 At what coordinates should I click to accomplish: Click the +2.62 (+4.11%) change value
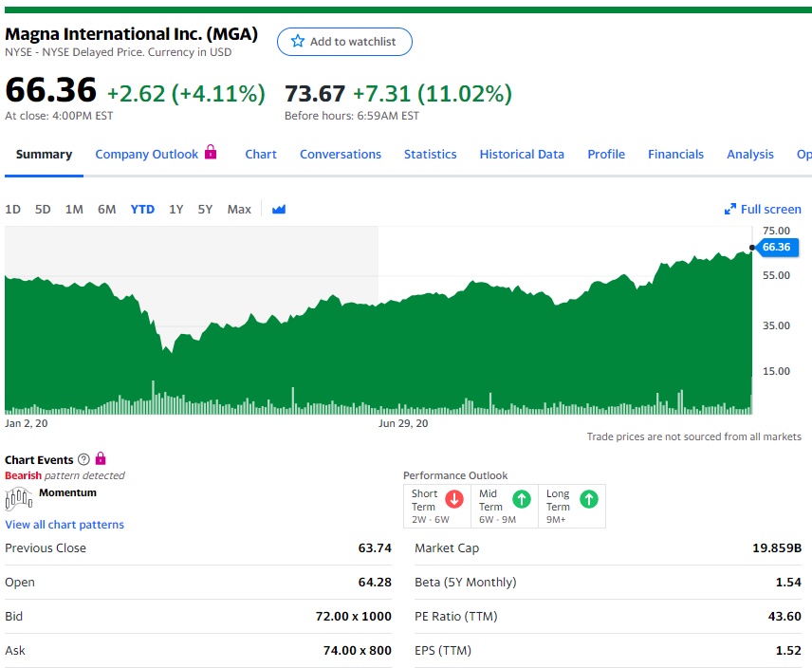186,94
